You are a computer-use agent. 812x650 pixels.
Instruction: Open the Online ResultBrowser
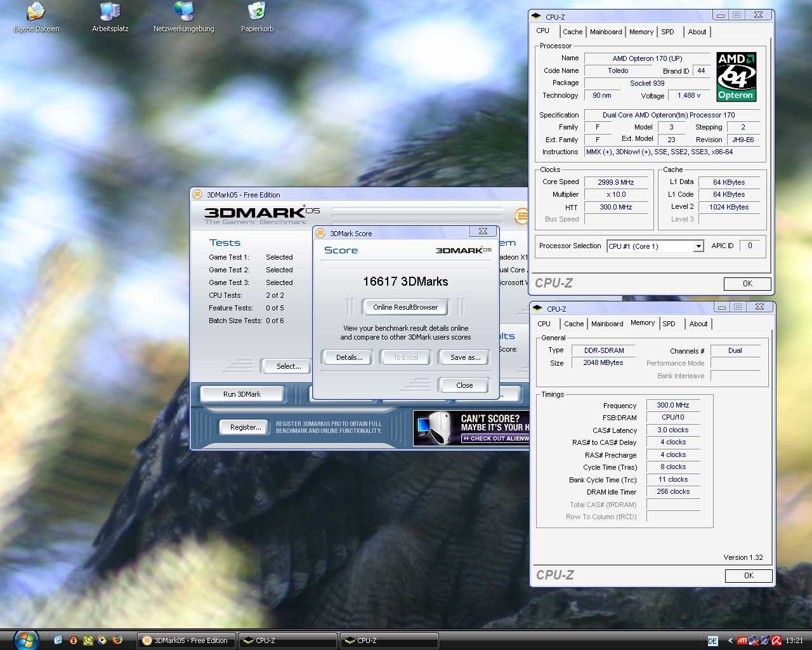[x=405, y=307]
